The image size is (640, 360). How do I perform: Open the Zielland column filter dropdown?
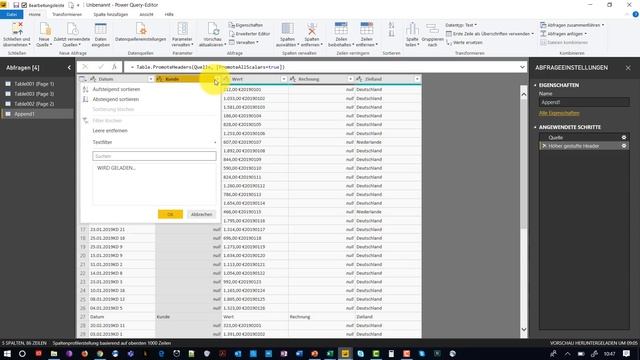click(417, 79)
